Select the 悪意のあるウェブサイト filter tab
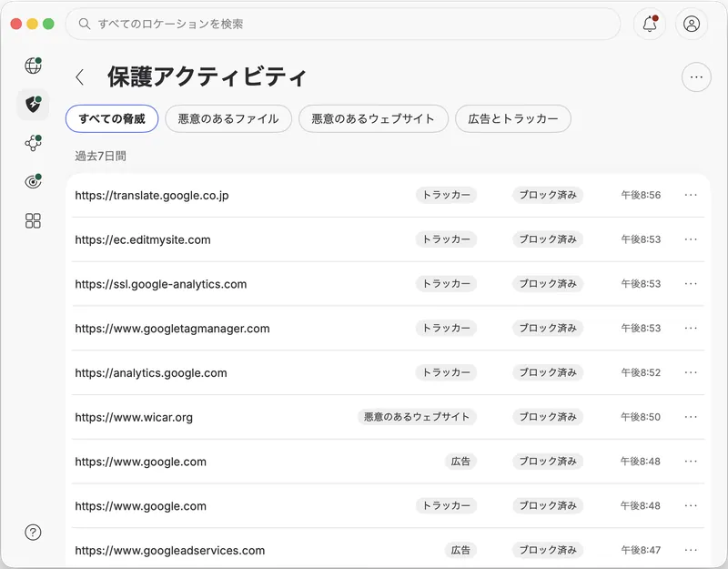This screenshot has width=728, height=569. (x=373, y=119)
